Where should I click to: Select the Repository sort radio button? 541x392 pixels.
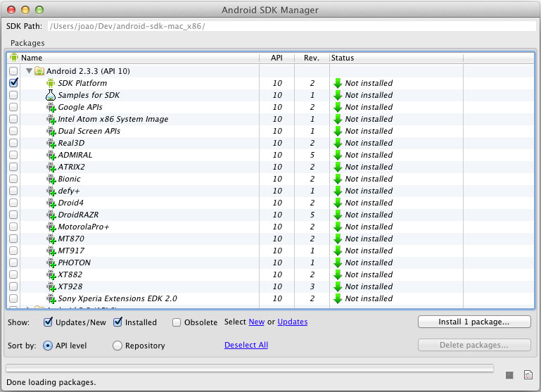click(117, 346)
